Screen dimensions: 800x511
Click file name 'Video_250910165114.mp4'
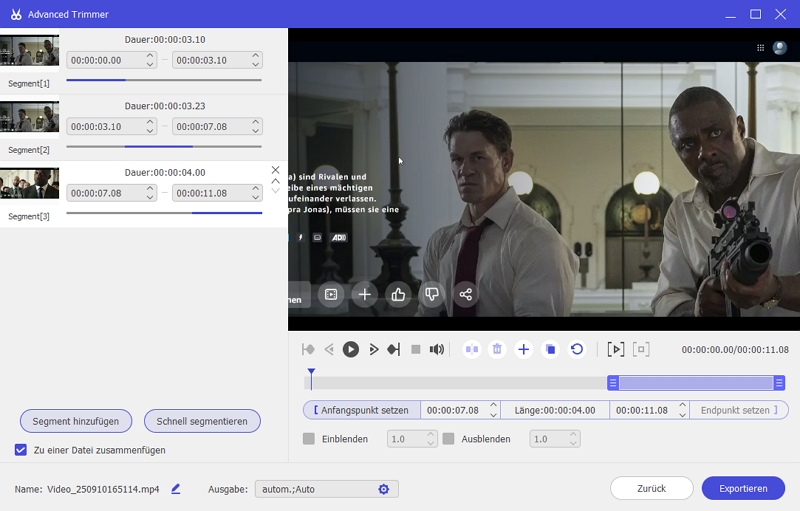(103, 489)
